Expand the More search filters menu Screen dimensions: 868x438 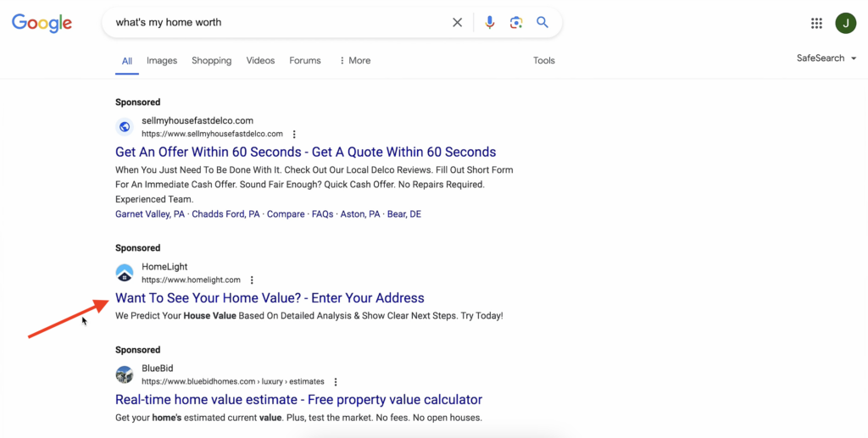coord(355,60)
